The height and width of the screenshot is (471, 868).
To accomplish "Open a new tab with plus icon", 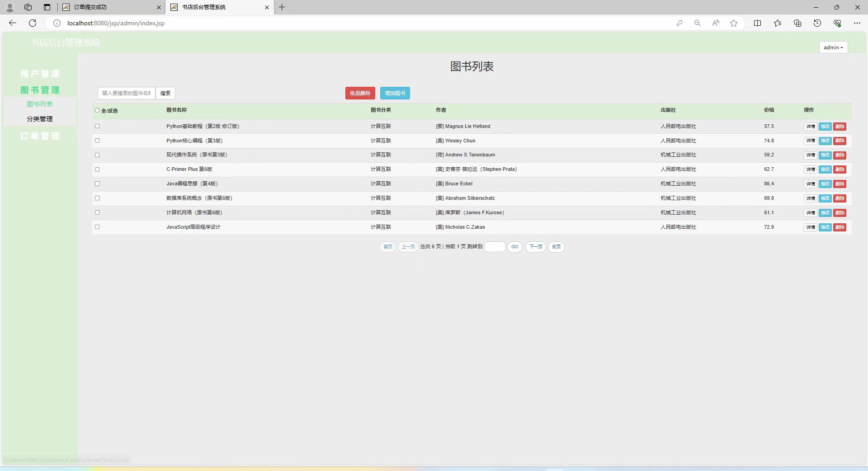I will click(282, 7).
